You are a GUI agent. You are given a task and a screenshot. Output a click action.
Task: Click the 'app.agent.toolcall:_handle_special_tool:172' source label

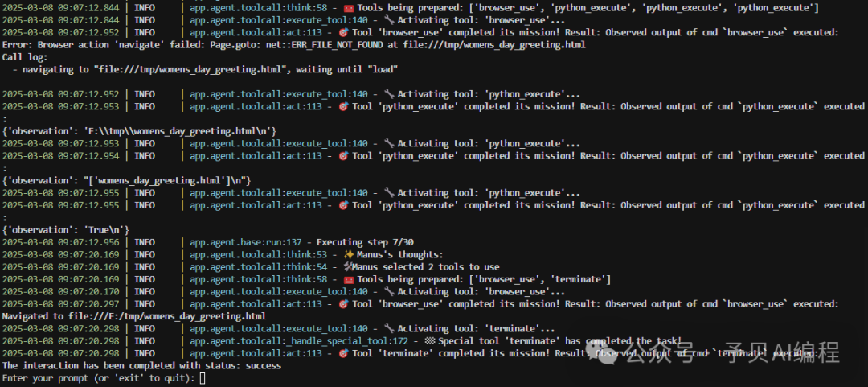[x=299, y=341]
